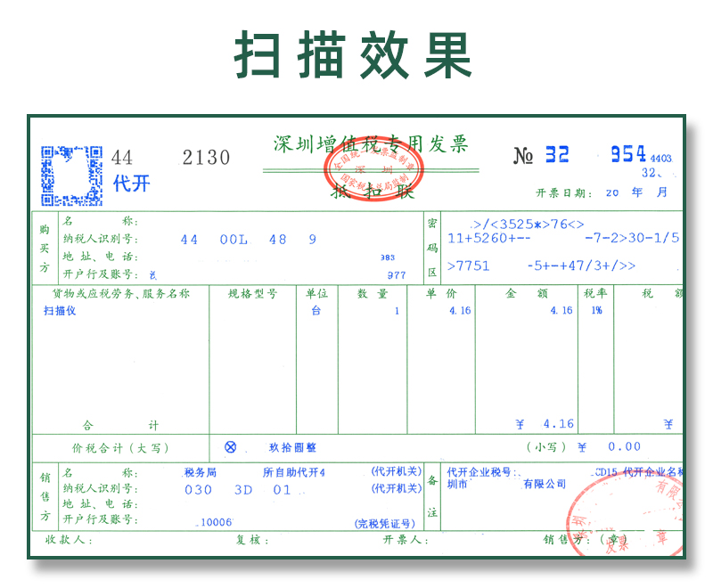The height and width of the screenshot is (588, 713).
Task: Click the 金额 column header
Action: pyautogui.click(x=527, y=293)
